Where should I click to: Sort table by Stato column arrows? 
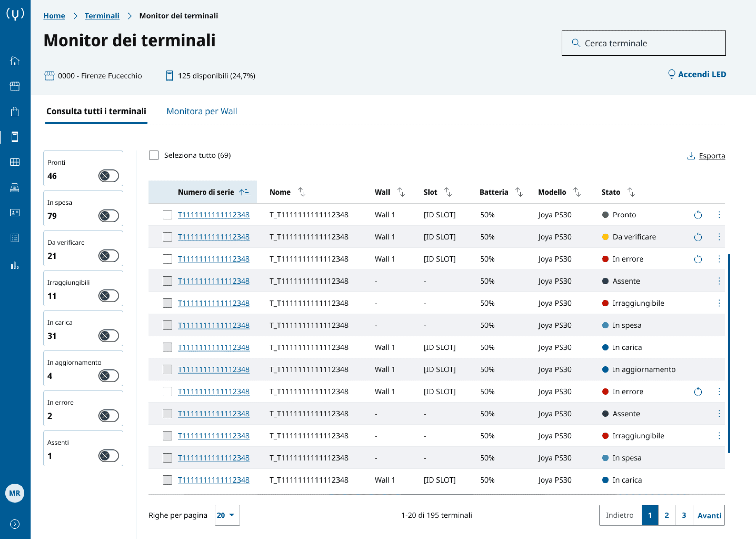tap(631, 192)
